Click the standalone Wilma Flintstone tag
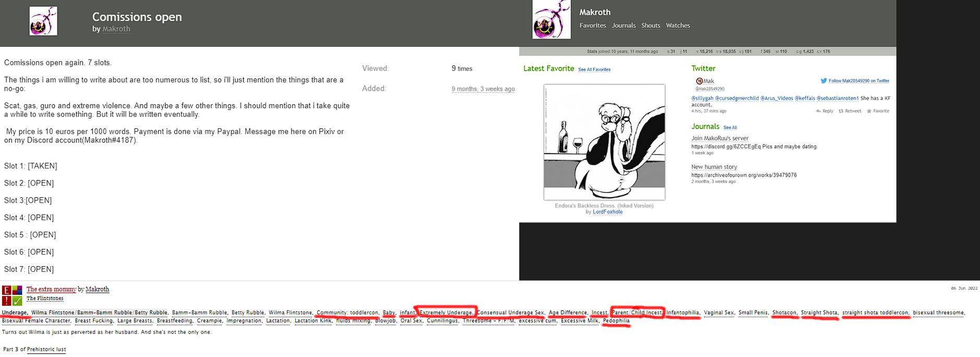Image resolution: width=980 pixels, height=357 pixels. (x=291, y=313)
